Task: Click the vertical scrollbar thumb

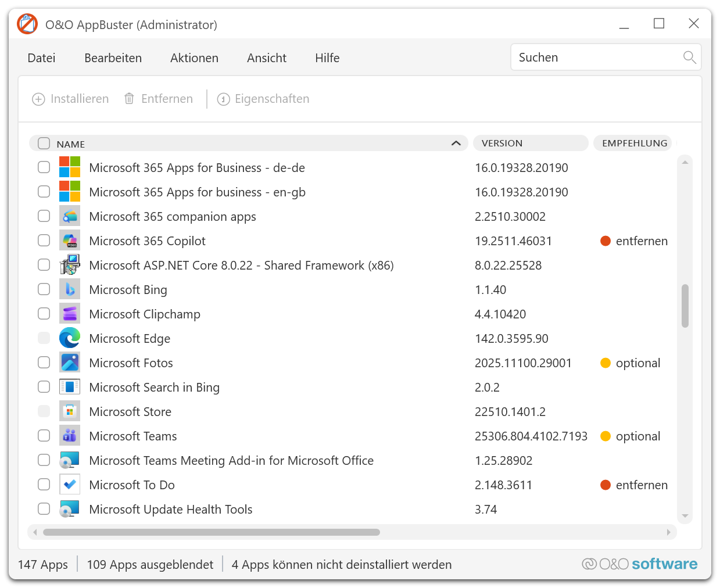Action: pyautogui.click(x=685, y=306)
